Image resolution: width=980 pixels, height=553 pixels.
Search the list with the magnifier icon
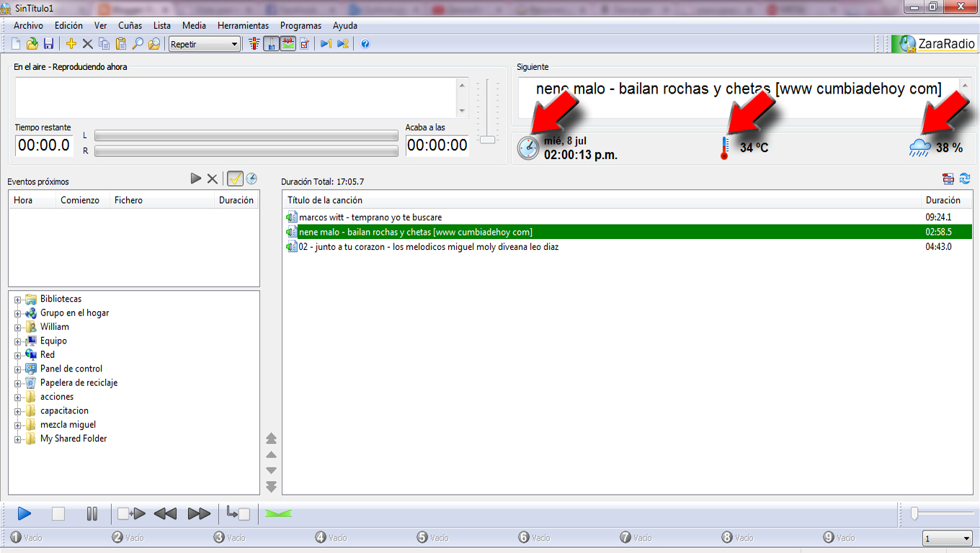pos(137,44)
